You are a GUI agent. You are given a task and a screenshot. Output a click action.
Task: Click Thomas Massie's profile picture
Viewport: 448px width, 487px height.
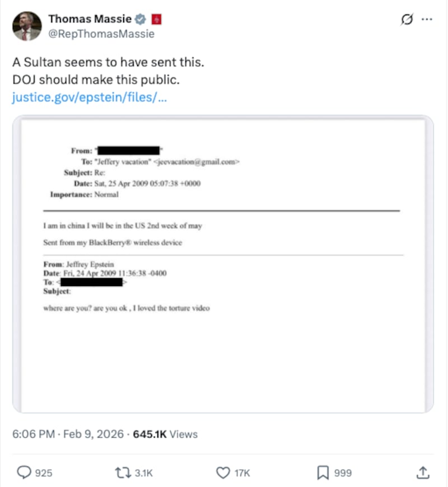25,25
